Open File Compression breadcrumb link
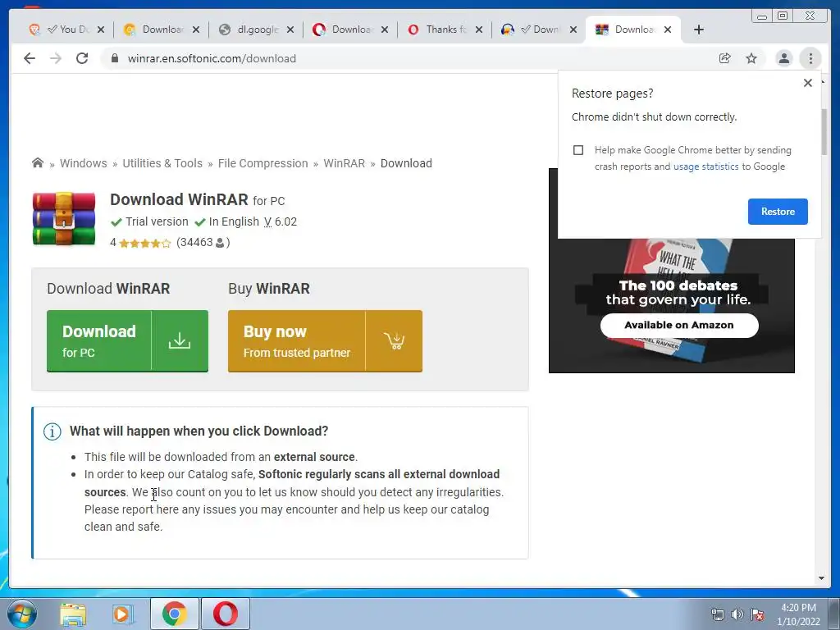 point(263,163)
